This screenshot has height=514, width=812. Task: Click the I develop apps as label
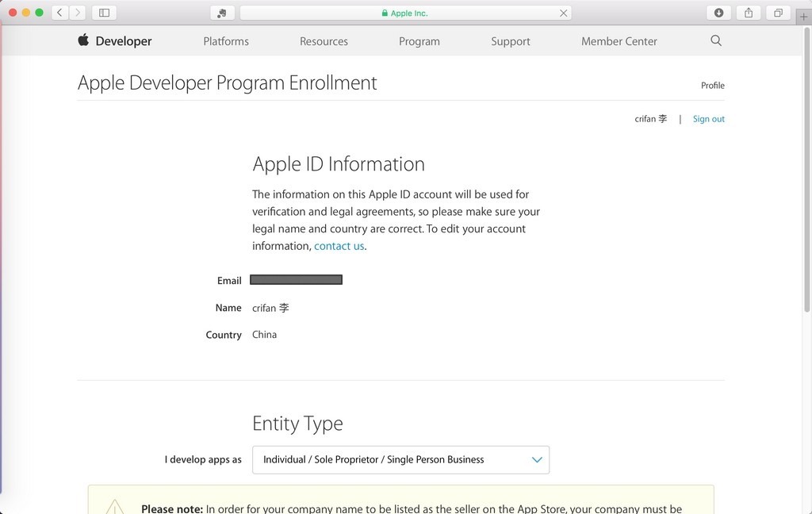point(203,459)
